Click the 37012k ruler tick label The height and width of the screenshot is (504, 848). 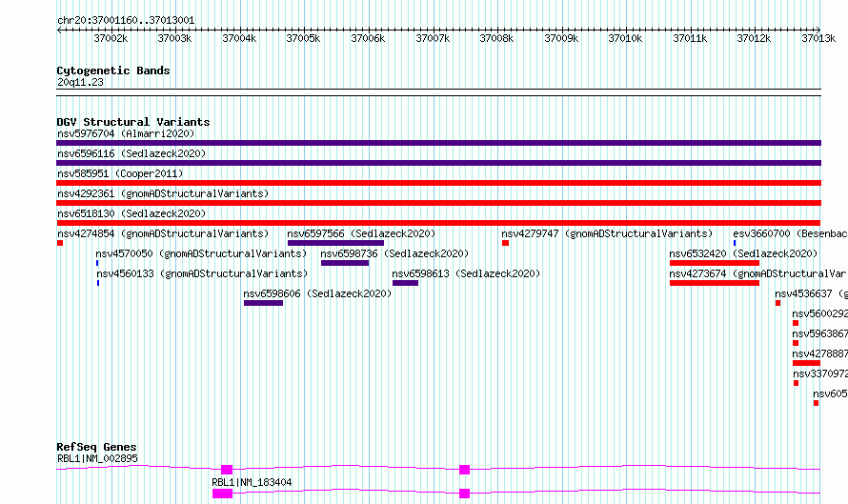pyautogui.click(x=755, y=38)
